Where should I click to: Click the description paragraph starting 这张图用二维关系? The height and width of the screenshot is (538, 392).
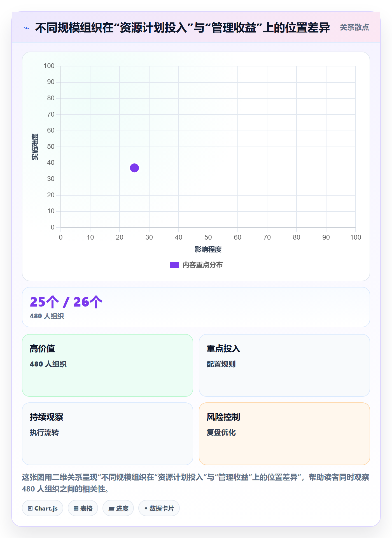pos(196,483)
